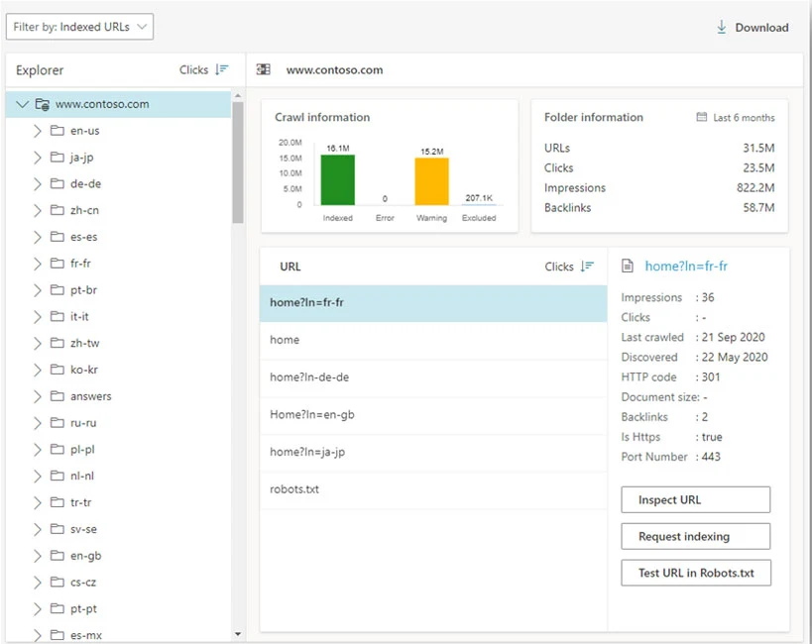Click the root site folder icon for www.contoso.com
The image size is (812, 644).
43,104
